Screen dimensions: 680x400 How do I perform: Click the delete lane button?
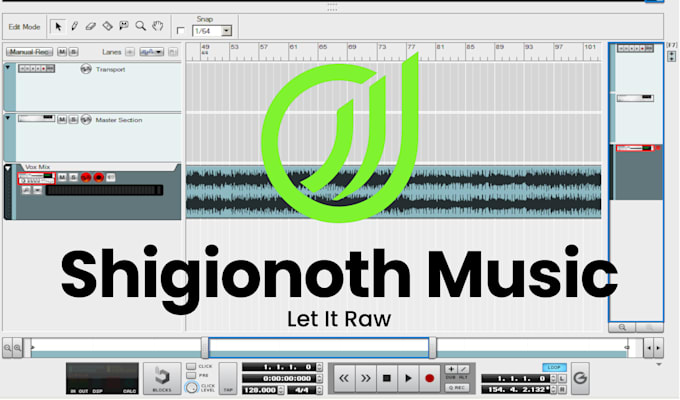[x=173, y=52]
